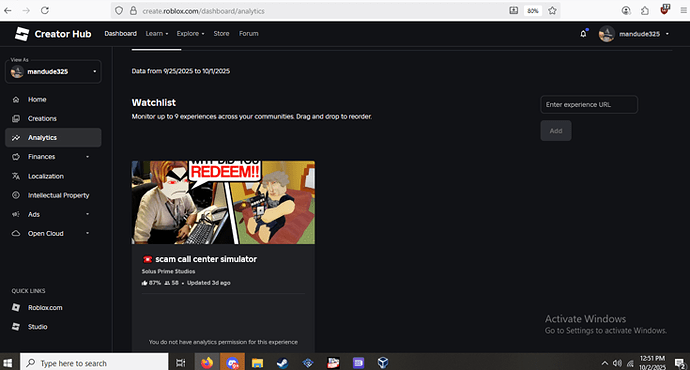Click the Windows taskbar search box
The height and width of the screenshot is (370, 690).
point(94,363)
